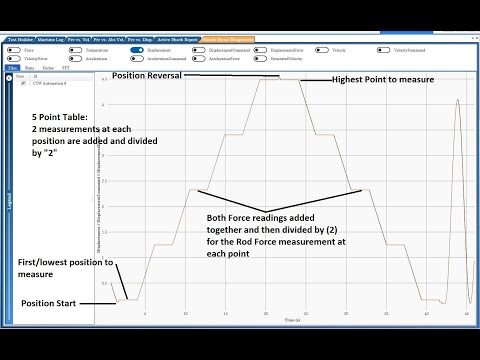Select the Runs sub-tab
The width and height of the screenshot is (480, 360).
coord(29,68)
